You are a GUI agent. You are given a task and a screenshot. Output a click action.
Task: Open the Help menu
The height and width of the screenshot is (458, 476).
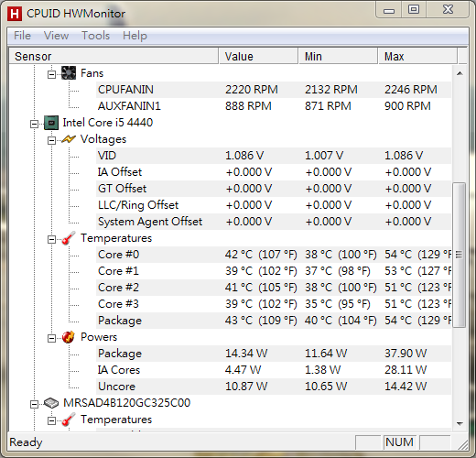(135, 36)
